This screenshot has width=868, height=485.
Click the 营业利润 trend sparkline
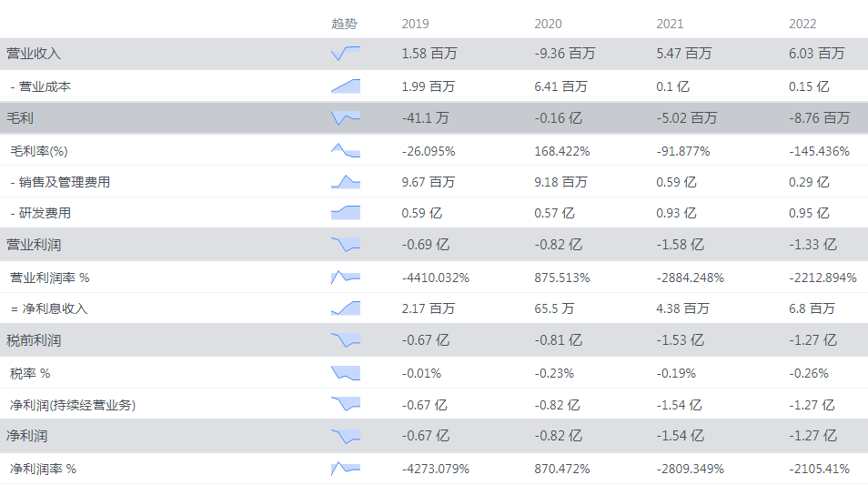point(346,245)
